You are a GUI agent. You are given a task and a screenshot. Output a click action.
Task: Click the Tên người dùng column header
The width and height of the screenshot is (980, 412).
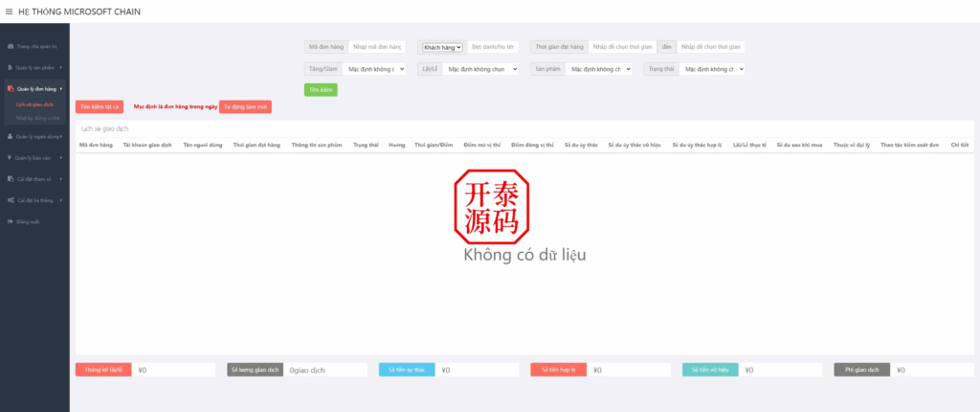click(203, 146)
